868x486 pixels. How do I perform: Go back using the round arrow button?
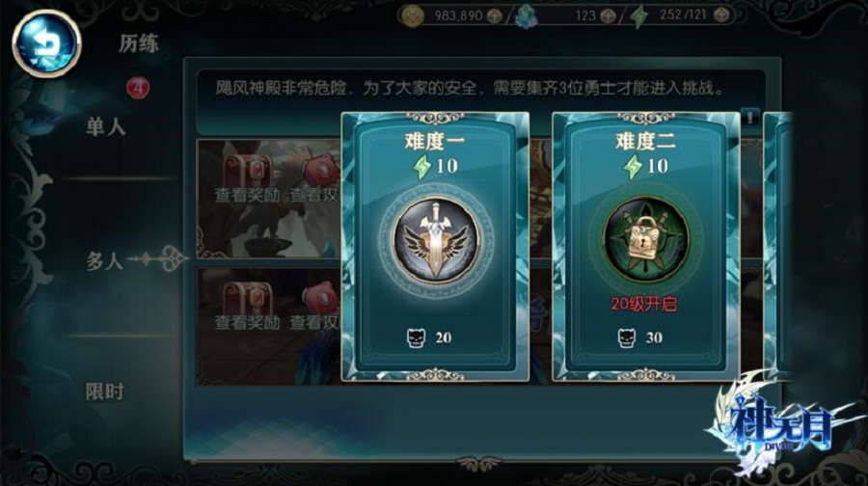pyautogui.click(x=47, y=43)
